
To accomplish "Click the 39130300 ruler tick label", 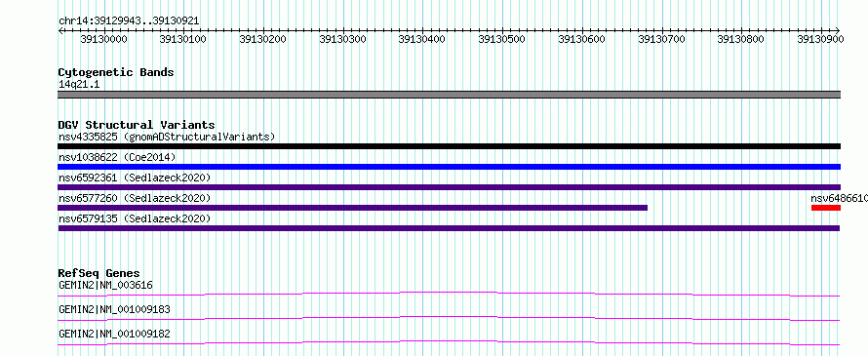I will (x=342, y=39).
